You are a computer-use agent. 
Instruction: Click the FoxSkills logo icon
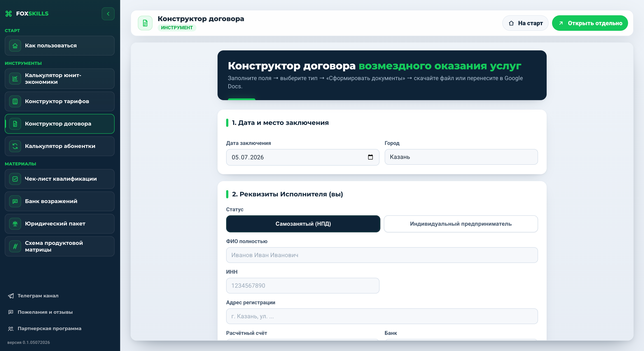[9, 14]
